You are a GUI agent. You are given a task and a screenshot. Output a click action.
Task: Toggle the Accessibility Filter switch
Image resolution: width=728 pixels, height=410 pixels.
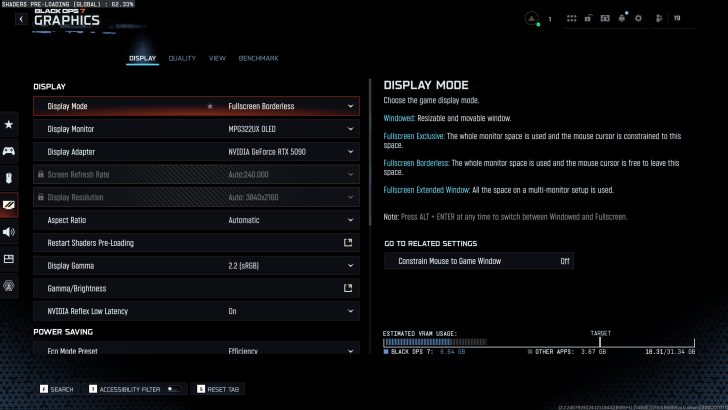173,389
